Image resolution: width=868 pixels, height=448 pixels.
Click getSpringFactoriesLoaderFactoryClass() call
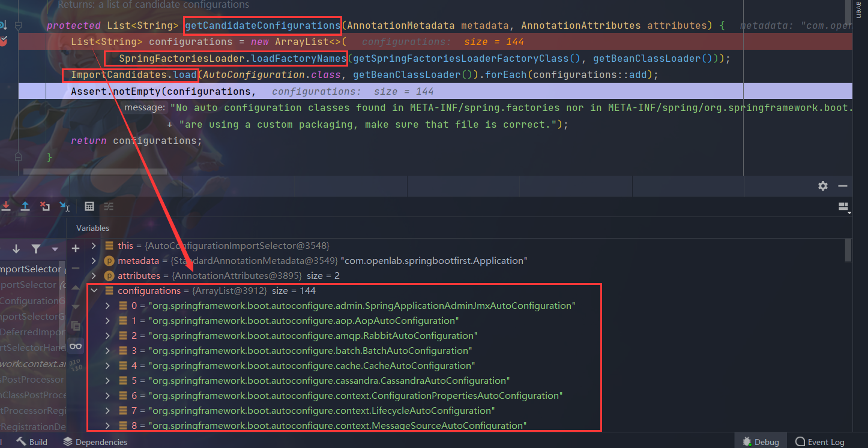[x=467, y=59]
